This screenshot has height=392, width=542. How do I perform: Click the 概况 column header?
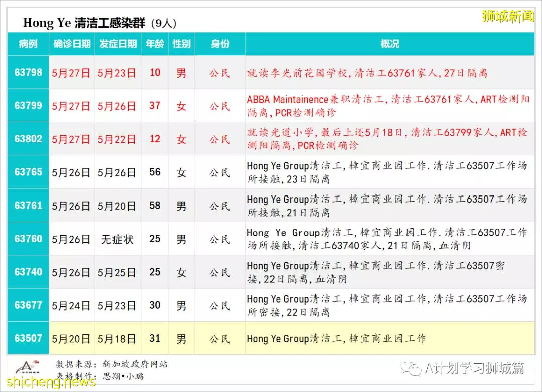pyautogui.click(x=389, y=44)
